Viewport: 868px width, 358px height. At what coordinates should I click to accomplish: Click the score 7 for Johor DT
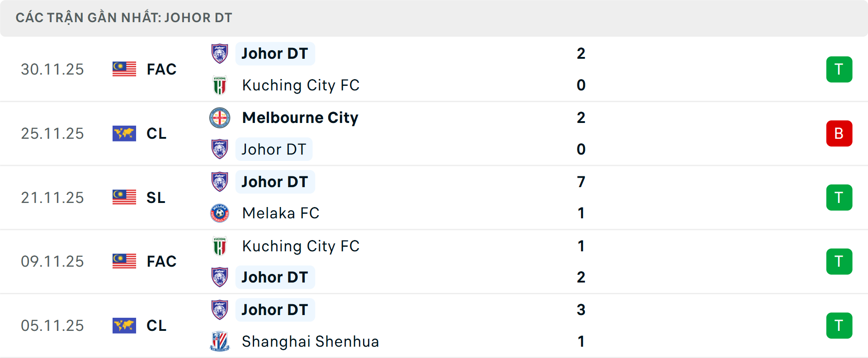[581, 182]
